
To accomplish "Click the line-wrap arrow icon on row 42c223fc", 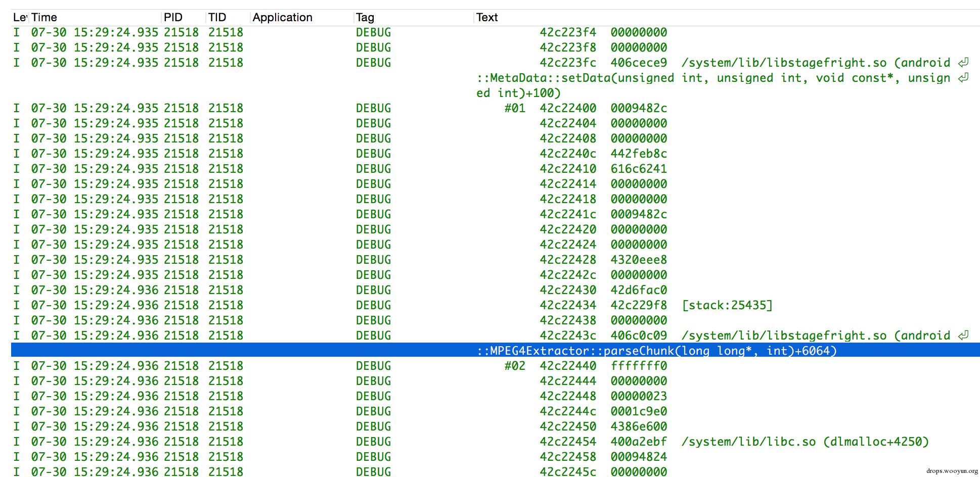I will point(963,63).
